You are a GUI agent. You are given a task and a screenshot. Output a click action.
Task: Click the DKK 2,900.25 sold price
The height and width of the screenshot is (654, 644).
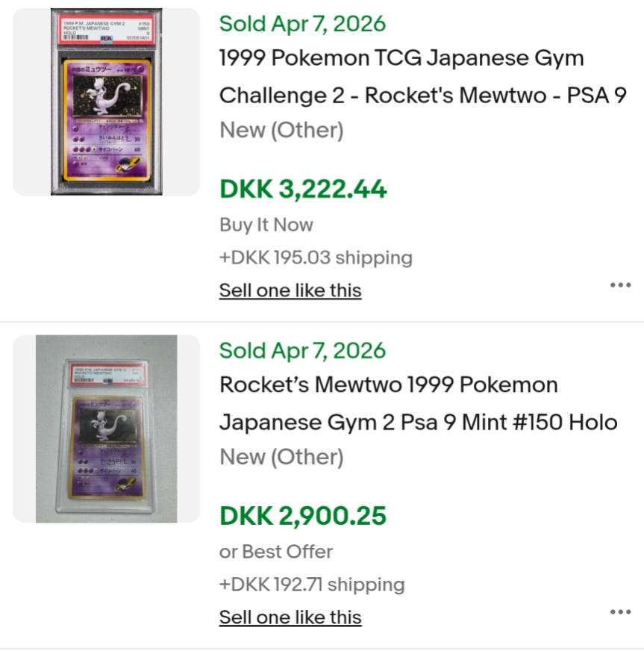pos(303,516)
